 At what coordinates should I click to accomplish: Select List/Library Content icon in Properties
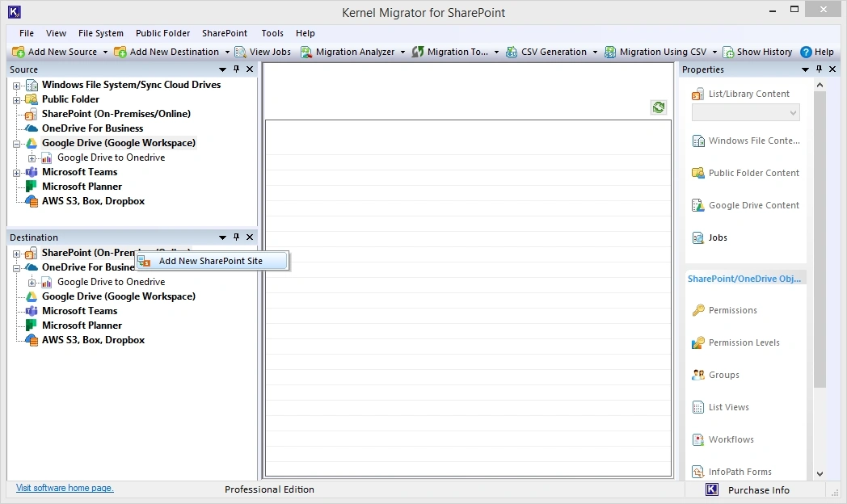698,94
